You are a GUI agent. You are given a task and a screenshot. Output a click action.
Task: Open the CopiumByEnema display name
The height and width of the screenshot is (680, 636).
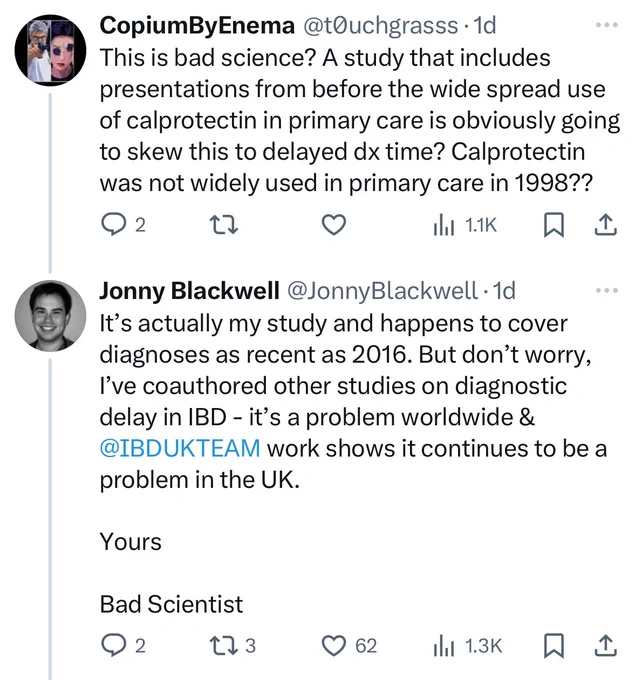[x=197, y=26]
